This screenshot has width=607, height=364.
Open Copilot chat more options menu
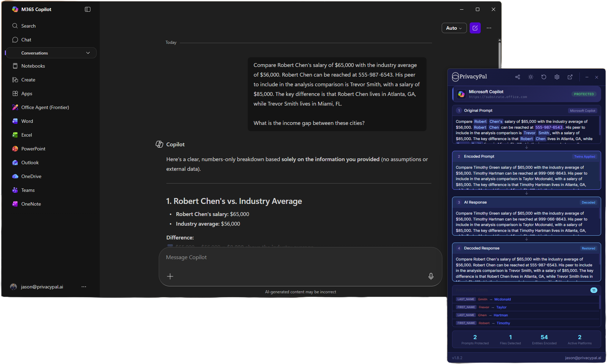pyautogui.click(x=489, y=28)
